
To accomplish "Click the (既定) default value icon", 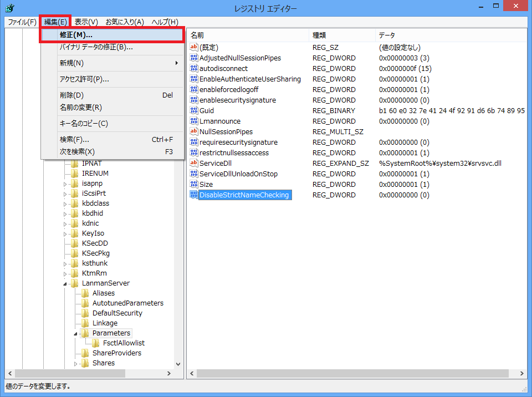I will 194,47.
